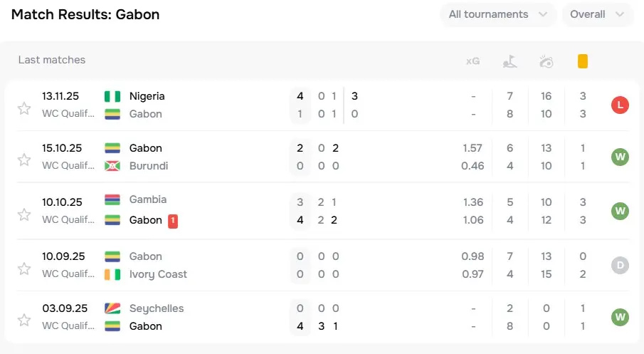Viewport: 644px width, 354px height.
Task: Click the corner flag column icon
Action: 510,61
